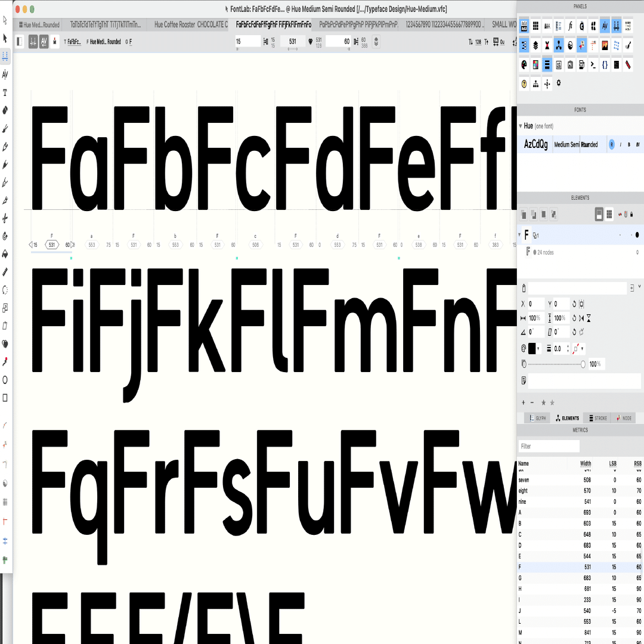This screenshot has height=644, width=644.
Task: Switch to Node tab in panel group
Action: coord(624,418)
